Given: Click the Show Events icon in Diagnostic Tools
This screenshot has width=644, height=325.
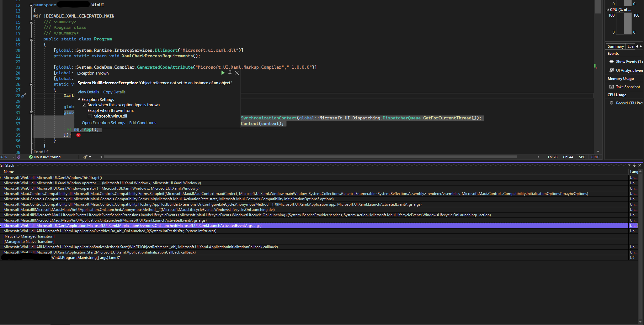Looking at the screenshot, I should click(x=611, y=62).
